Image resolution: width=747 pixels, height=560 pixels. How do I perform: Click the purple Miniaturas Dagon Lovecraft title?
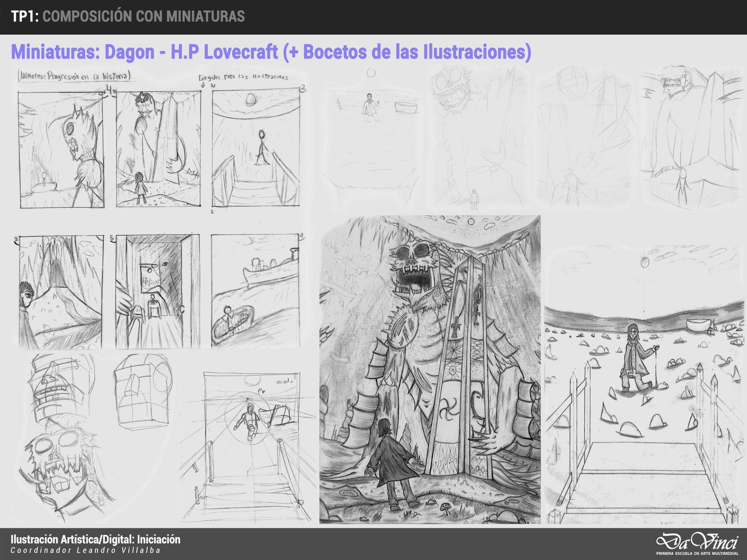pyautogui.click(x=271, y=52)
